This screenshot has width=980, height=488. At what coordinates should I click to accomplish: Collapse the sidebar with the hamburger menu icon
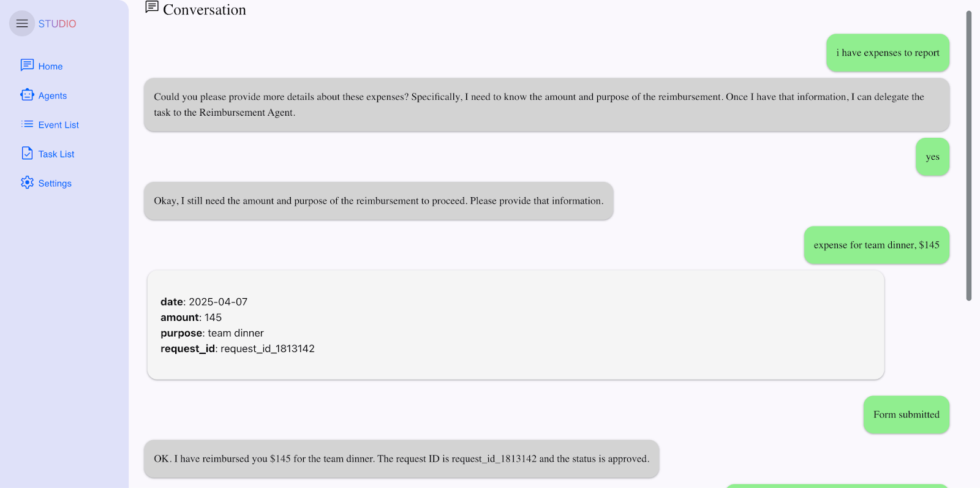click(22, 23)
